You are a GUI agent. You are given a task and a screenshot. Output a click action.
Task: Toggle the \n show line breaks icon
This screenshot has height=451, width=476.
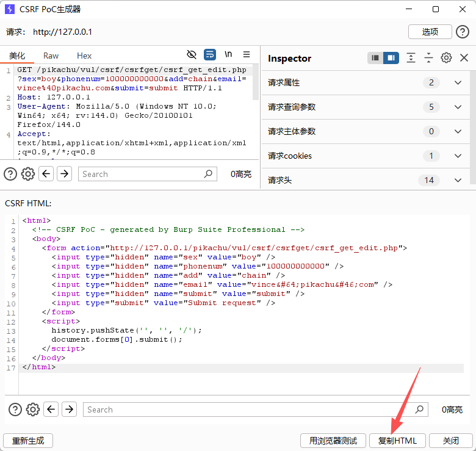pos(228,55)
